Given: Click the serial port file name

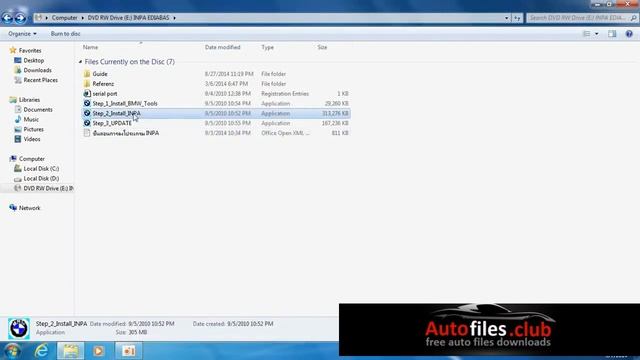Looking at the screenshot, I should [104, 93].
